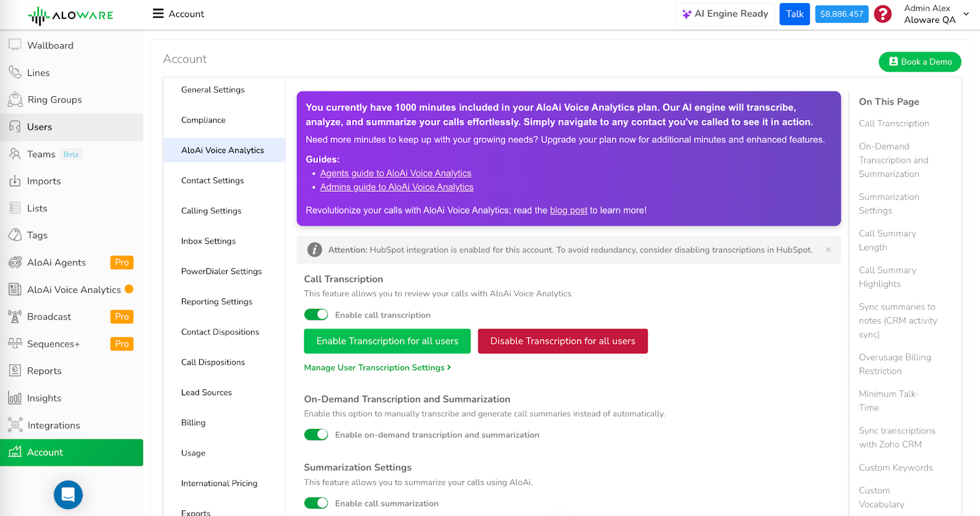This screenshot has height=516, width=980.
Task: Open Manage User Transcription Settings link
Action: point(377,367)
